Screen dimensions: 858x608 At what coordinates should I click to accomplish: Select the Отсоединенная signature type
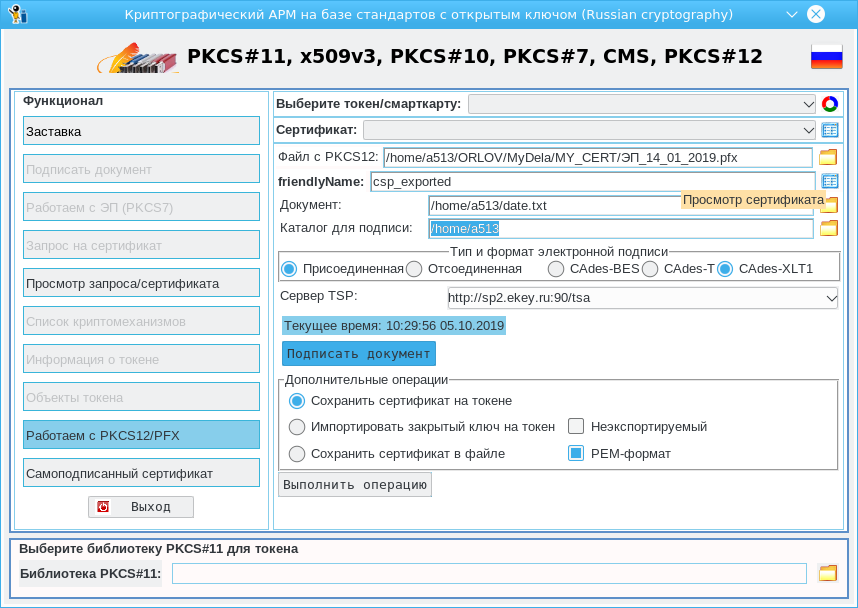coord(414,269)
